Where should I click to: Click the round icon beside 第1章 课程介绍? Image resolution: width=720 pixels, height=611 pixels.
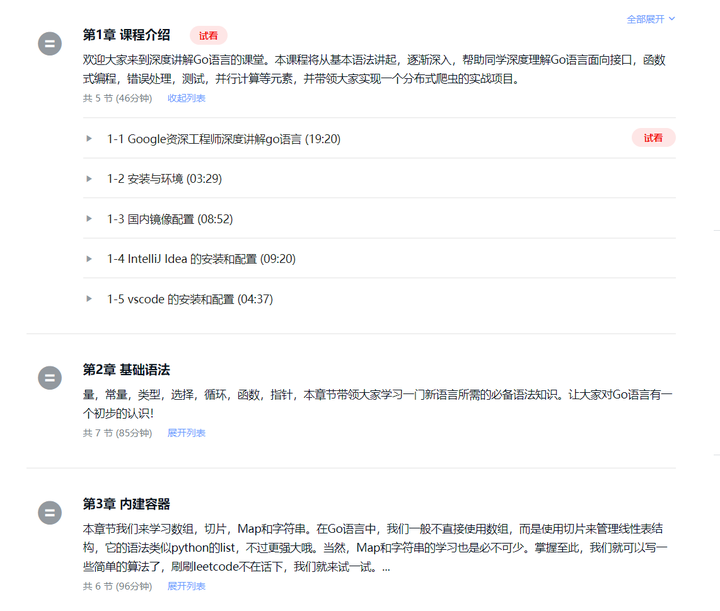tap(50, 44)
